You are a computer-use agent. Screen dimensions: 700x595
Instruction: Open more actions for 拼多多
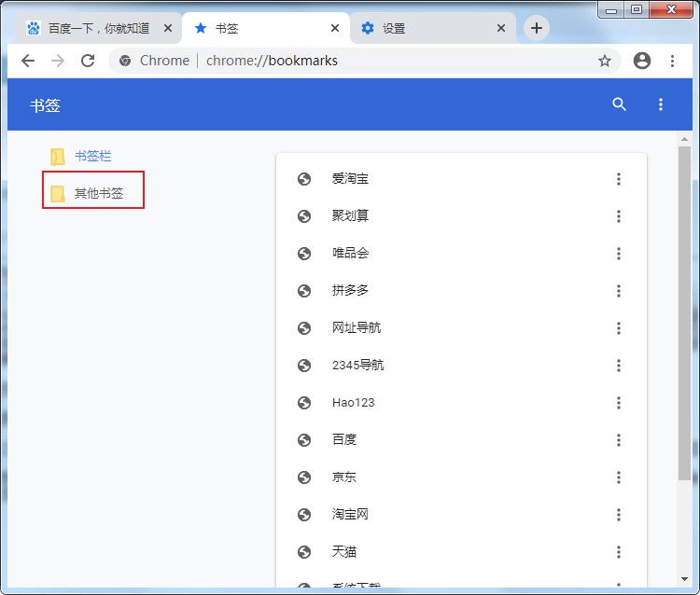pos(619,291)
